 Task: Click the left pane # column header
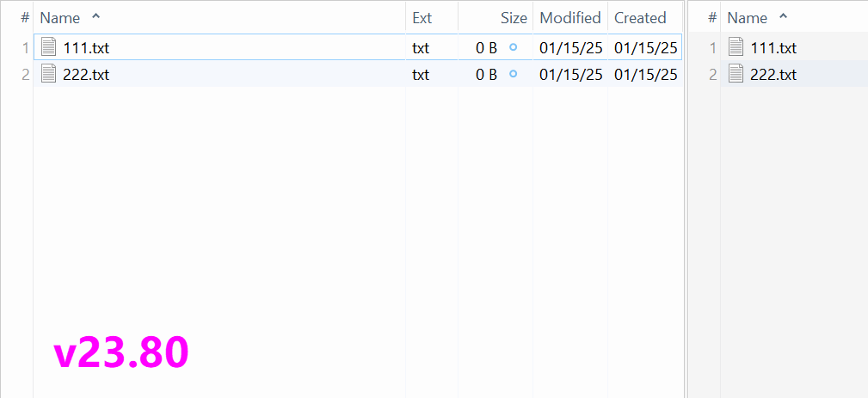25,18
